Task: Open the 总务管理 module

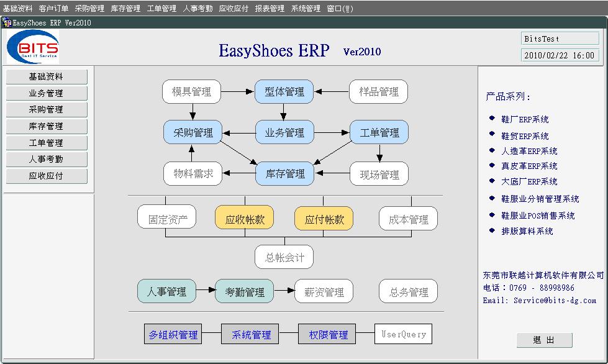Action: pyautogui.click(x=408, y=291)
